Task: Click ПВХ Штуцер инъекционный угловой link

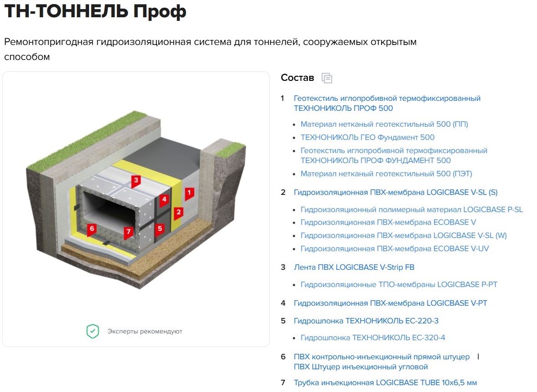Action: pyautogui.click(x=361, y=367)
